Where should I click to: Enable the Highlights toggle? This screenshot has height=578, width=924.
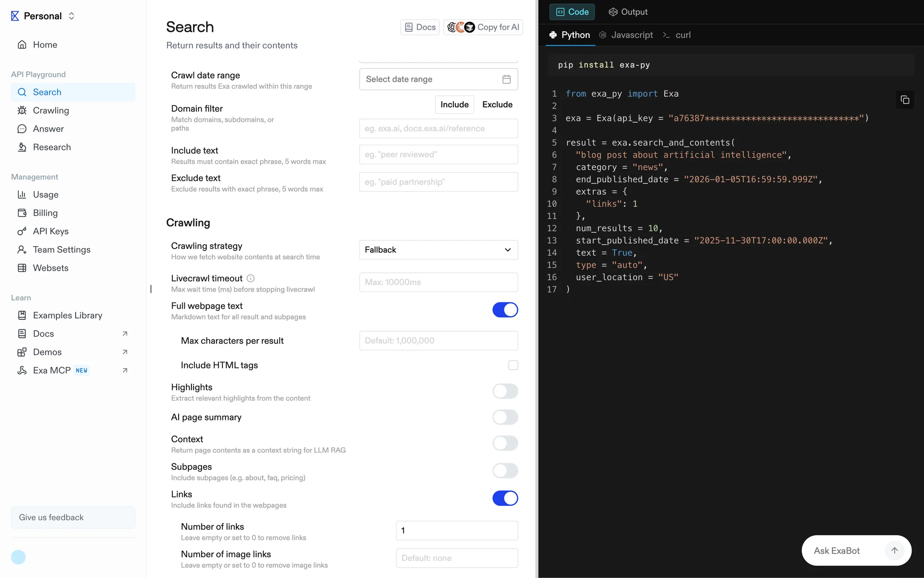pyautogui.click(x=505, y=391)
